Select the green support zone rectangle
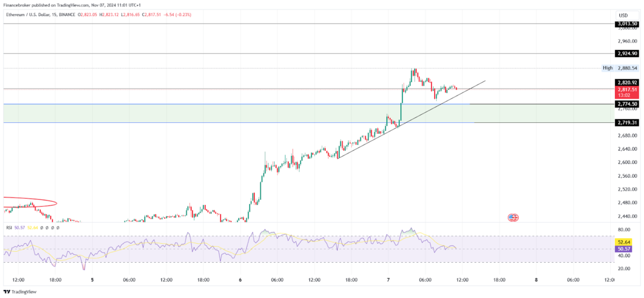Viewport: 644px width, 298px height. coord(239,113)
